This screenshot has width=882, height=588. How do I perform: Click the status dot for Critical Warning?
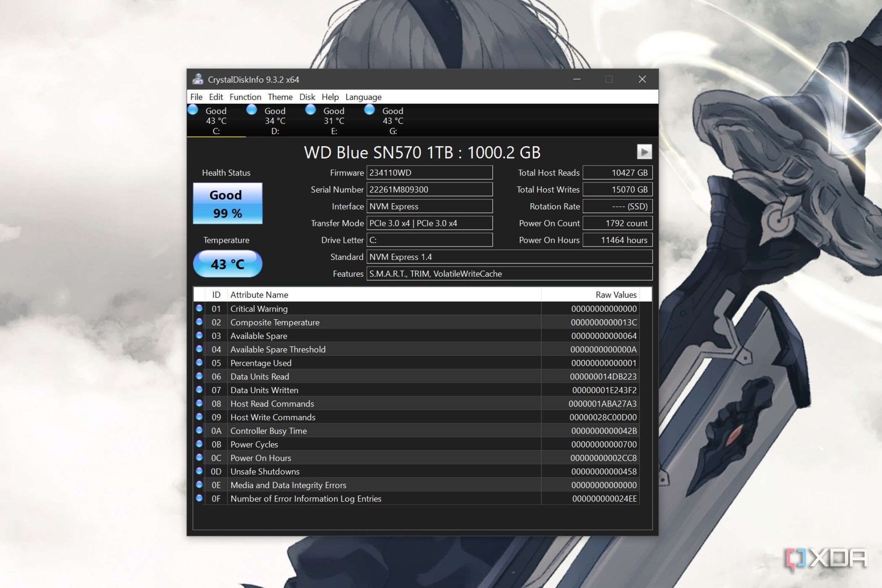pyautogui.click(x=199, y=308)
